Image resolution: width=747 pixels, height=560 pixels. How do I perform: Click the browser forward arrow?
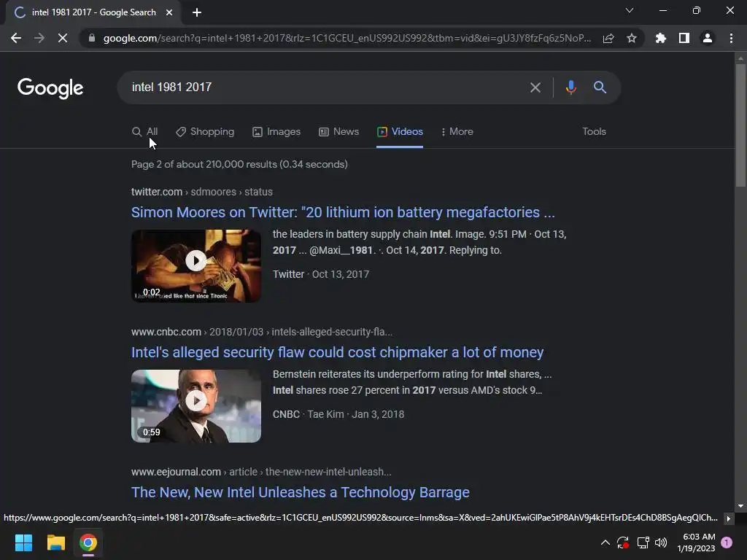tap(39, 38)
